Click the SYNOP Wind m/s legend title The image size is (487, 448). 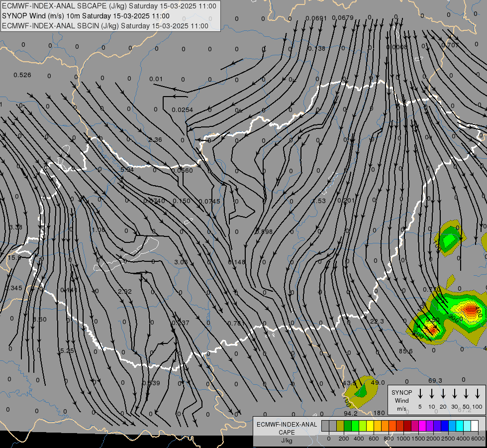[401, 400]
